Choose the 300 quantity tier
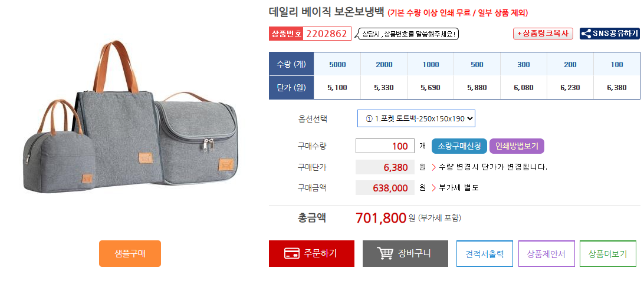The height and width of the screenshot is (291, 644). tap(523, 64)
